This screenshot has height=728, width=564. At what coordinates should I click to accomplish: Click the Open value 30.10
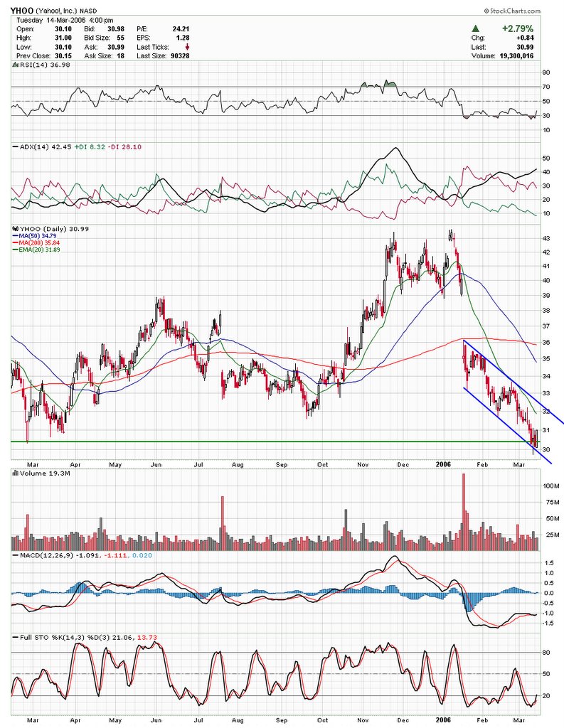pyautogui.click(x=63, y=28)
